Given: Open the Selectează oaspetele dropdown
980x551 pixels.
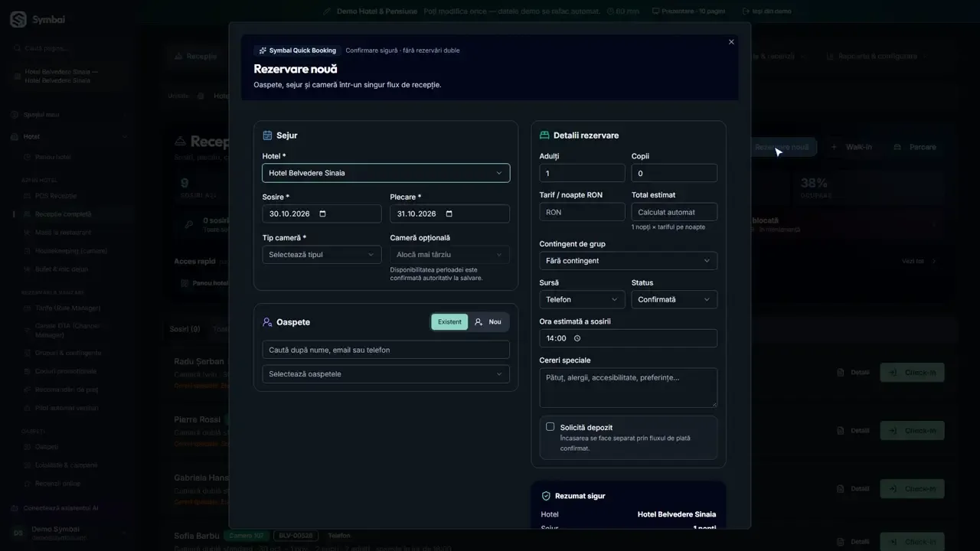Looking at the screenshot, I should coord(386,374).
